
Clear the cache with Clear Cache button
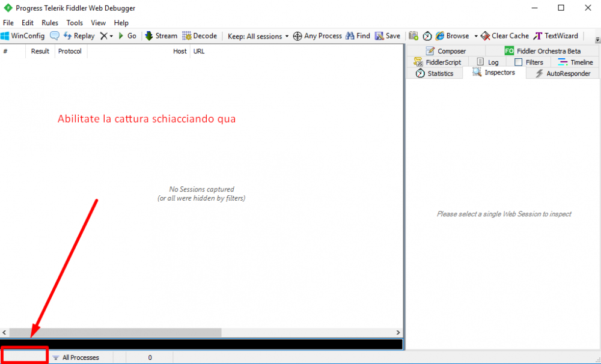(505, 36)
